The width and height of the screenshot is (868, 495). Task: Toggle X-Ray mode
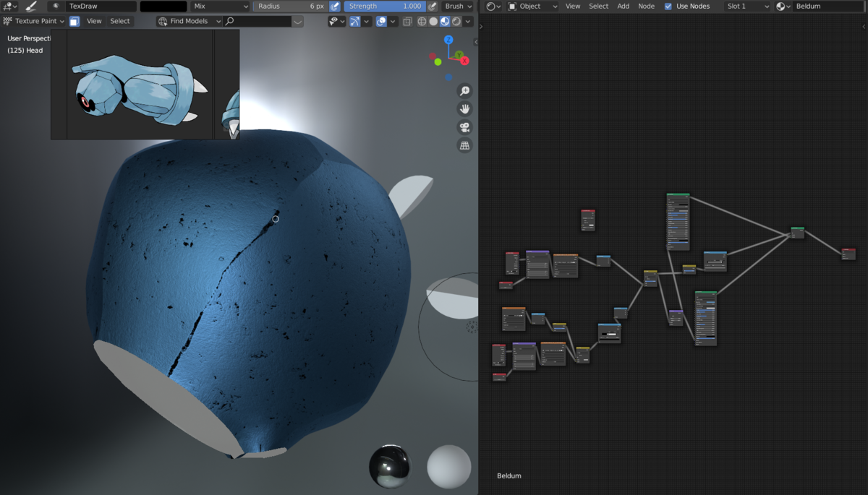(x=407, y=21)
